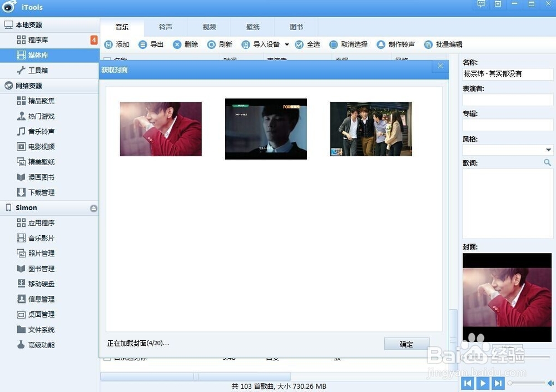Click the Simon device header
The image size is (556, 392).
pos(49,208)
